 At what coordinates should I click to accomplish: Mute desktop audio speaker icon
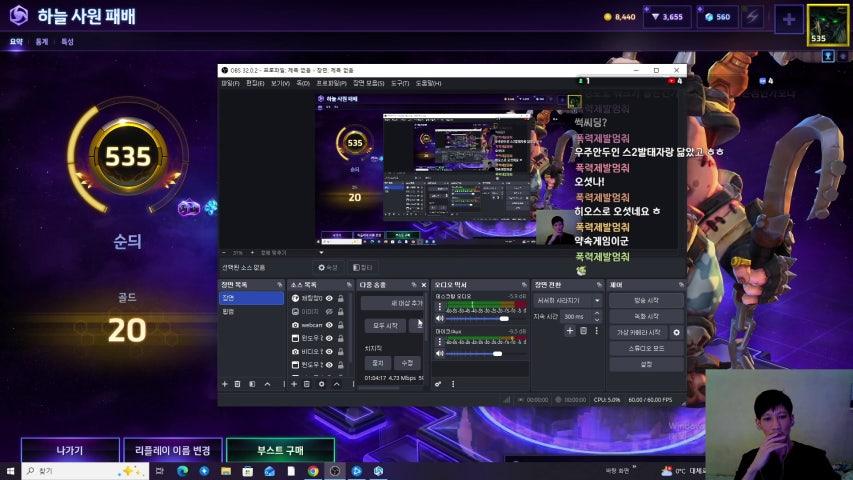[x=440, y=318]
